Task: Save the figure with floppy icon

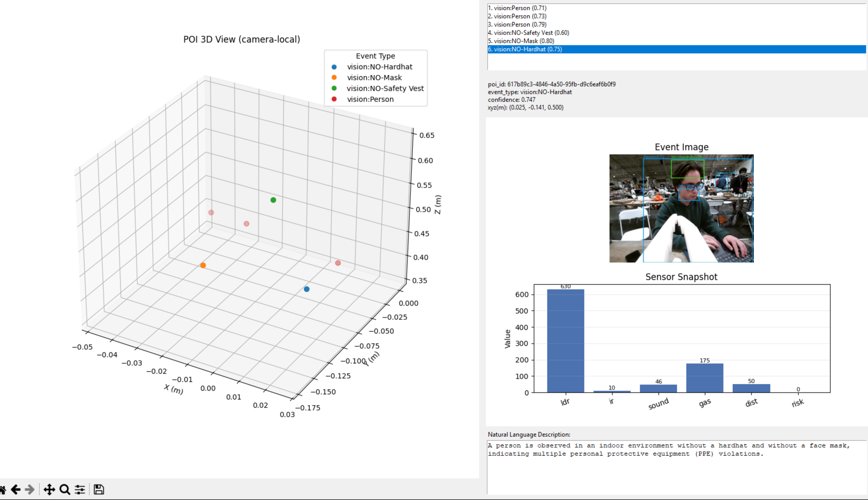Action: pos(99,489)
